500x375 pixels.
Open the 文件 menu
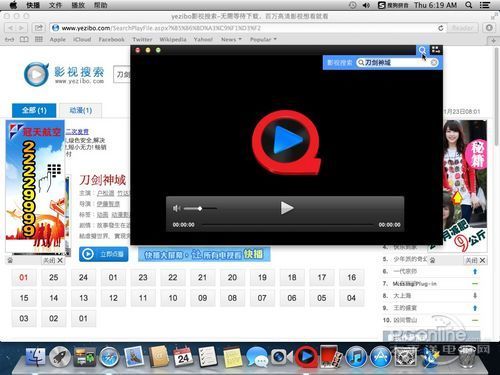point(55,5)
